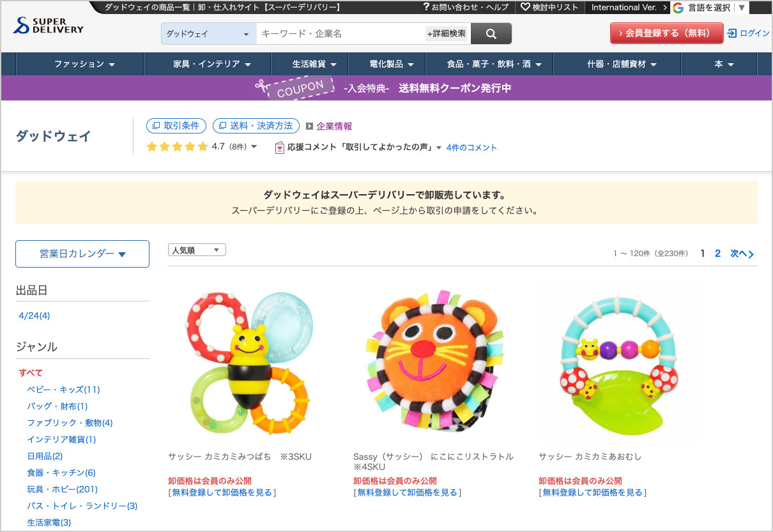Click the 送料・決済方法 button
This screenshot has height=532, width=773.
coord(256,126)
